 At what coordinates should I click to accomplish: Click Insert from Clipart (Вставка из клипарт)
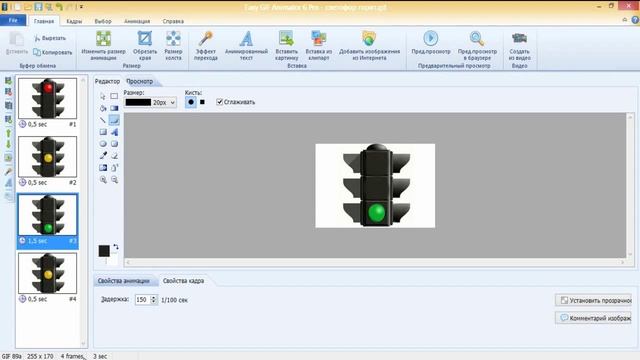point(319,45)
